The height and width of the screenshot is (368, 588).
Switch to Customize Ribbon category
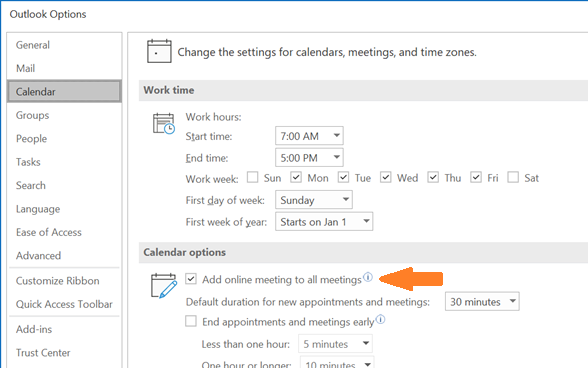tap(57, 281)
